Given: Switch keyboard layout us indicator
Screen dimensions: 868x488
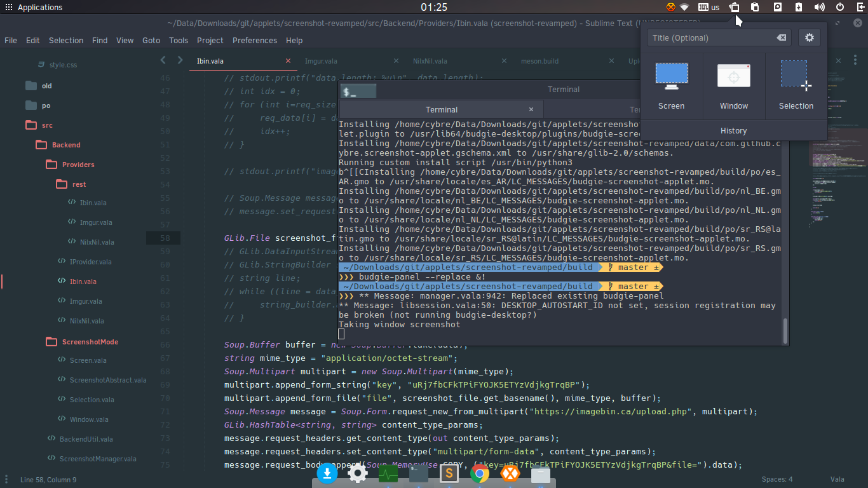Looking at the screenshot, I should pyautogui.click(x=709, y=7).
